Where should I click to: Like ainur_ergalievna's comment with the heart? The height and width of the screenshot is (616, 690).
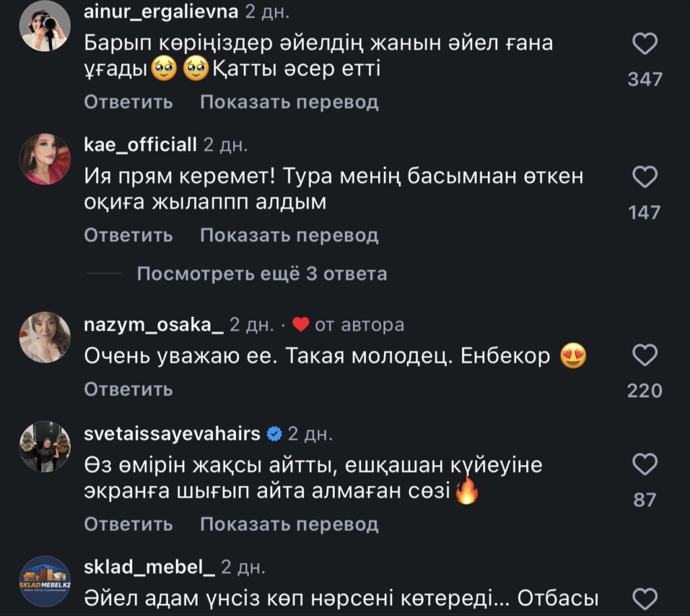point(646,45)
